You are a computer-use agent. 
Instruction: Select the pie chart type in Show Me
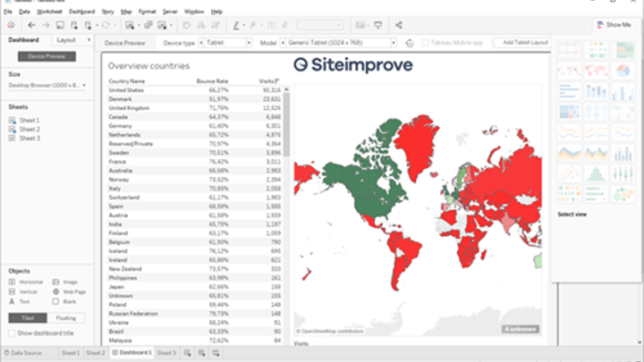click(623, 69)
